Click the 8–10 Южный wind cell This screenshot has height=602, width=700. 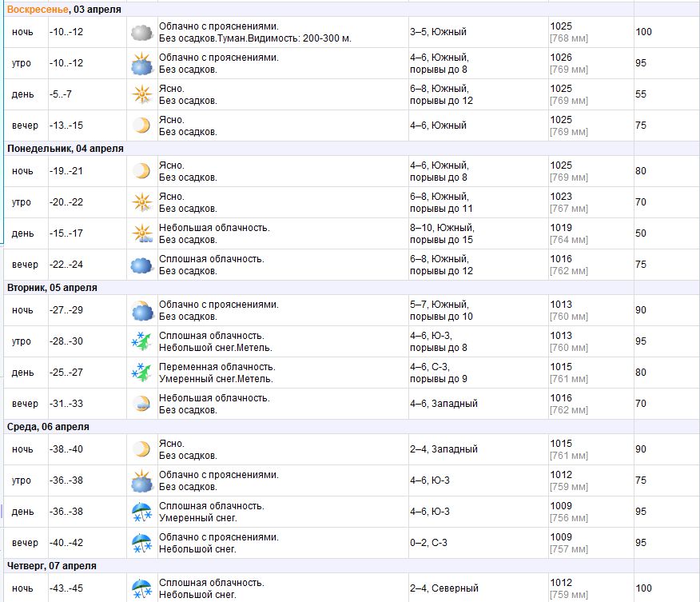coord(443,233)
